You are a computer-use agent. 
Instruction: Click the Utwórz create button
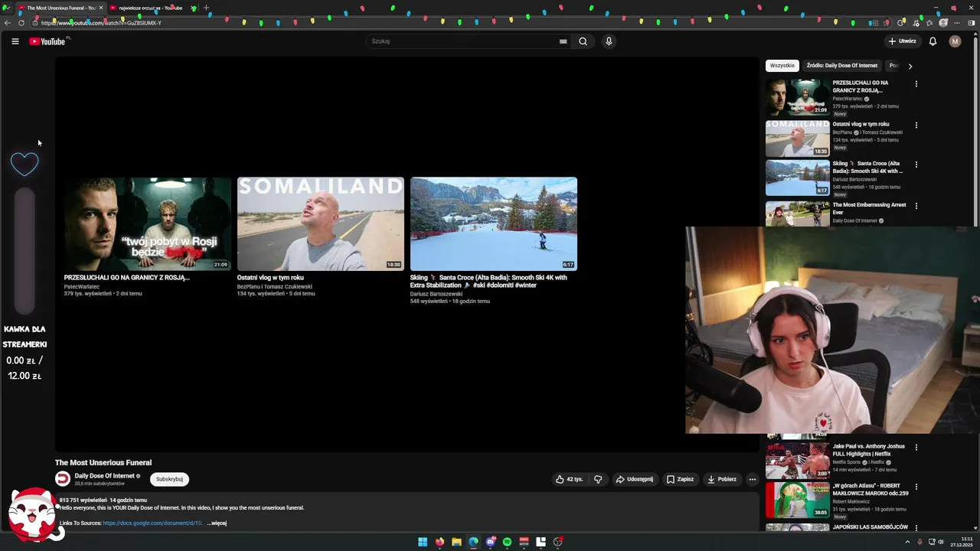point(902,41)
